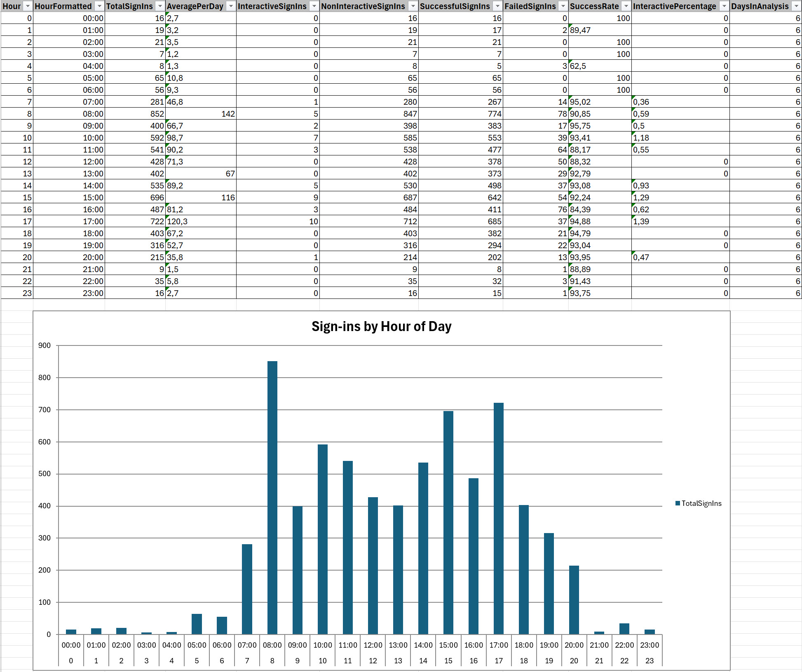Select the 15:00 bar in the chart
This screenshot has width=802, height=672.
click(x=448, y=522)
